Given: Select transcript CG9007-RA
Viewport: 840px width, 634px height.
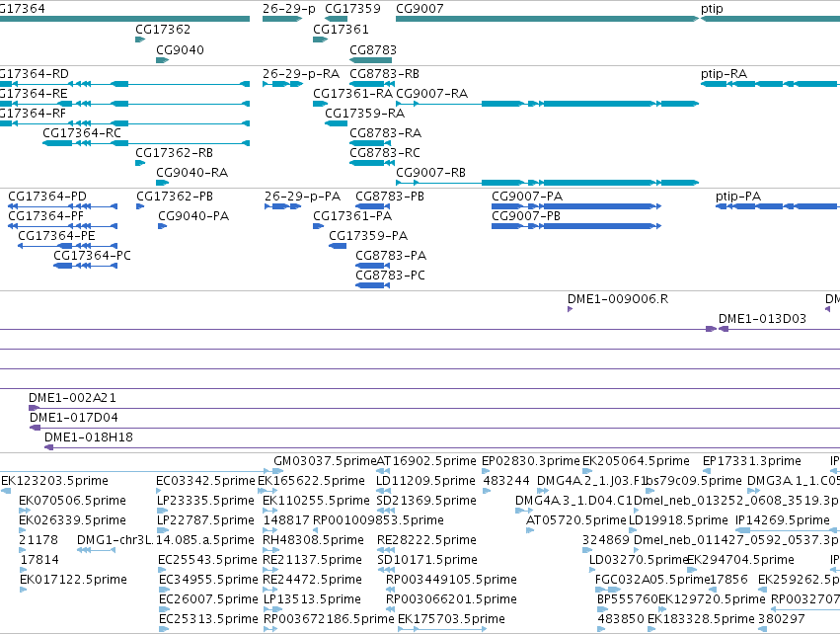Looking at the screenshot, I should (x=547, y=104).
